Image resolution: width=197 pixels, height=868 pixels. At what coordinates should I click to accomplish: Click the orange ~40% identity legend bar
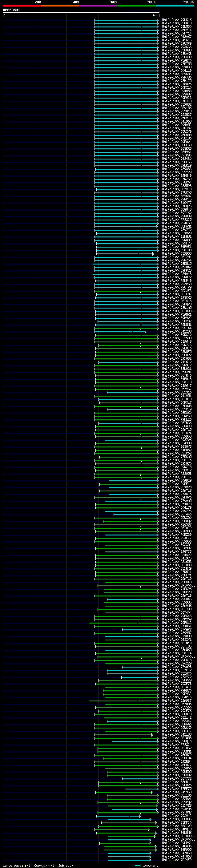[60, 6]
